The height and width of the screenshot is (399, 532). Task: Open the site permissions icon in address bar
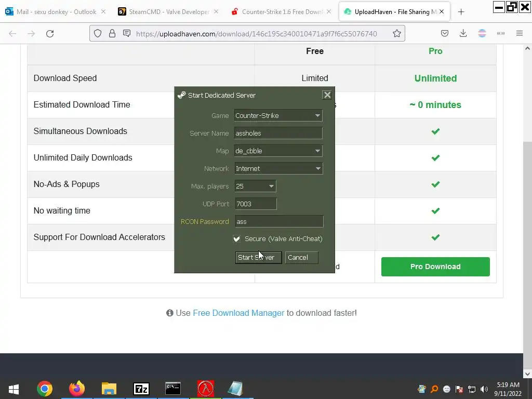click(127, 33)
